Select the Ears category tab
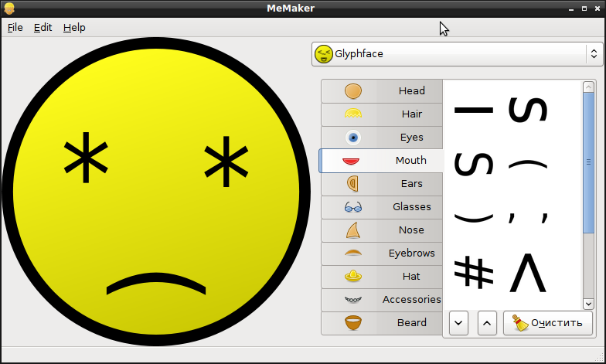 (382, 184)
